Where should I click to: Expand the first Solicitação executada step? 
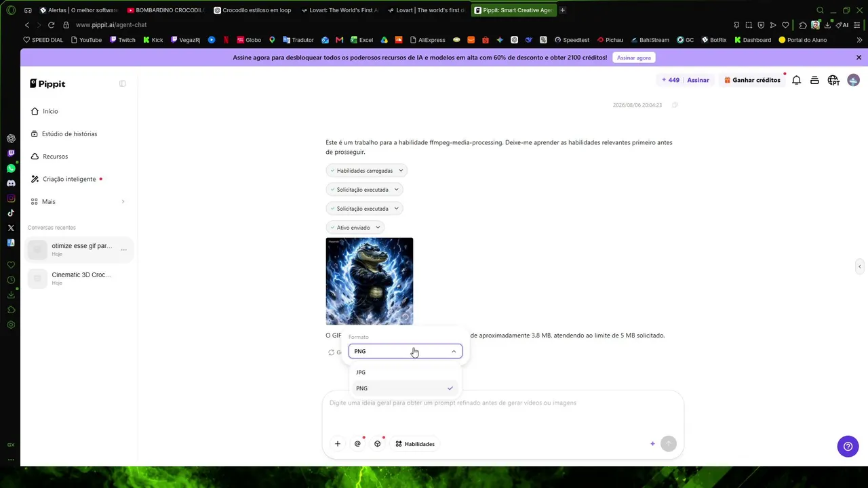pyautogui.click(x=364, y=190)
